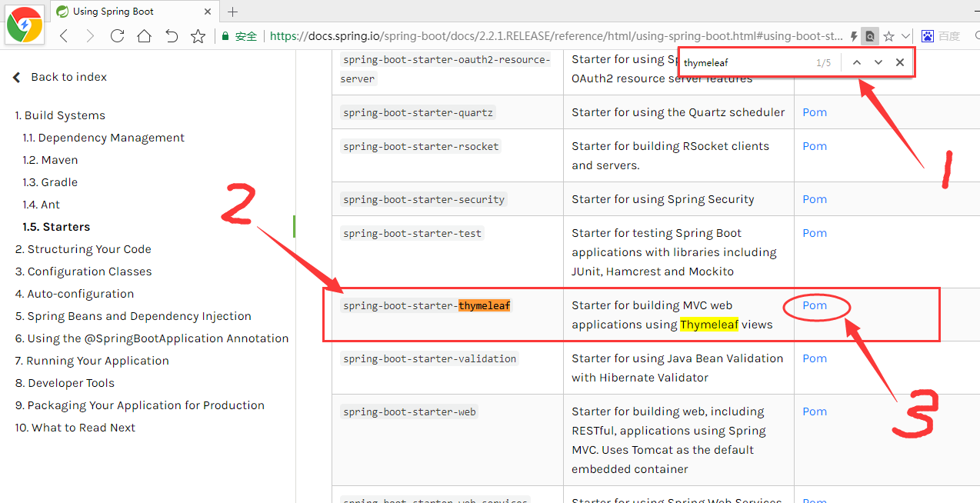Toggle the find-in-page magnifier icon
Image resolution: width=980 pixels, height=503 pixels.
tap(870, 36)
